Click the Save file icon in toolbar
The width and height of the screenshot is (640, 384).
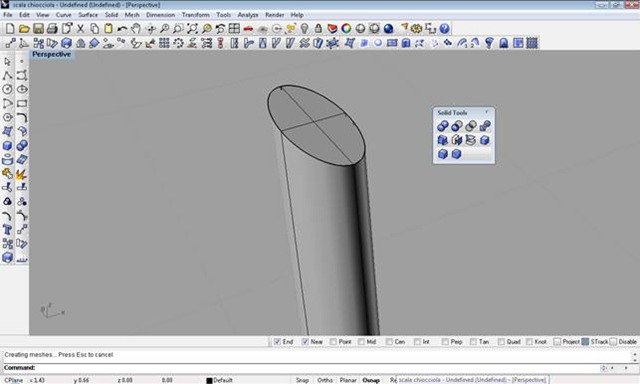pyautogui.click(x=38, y=29)
